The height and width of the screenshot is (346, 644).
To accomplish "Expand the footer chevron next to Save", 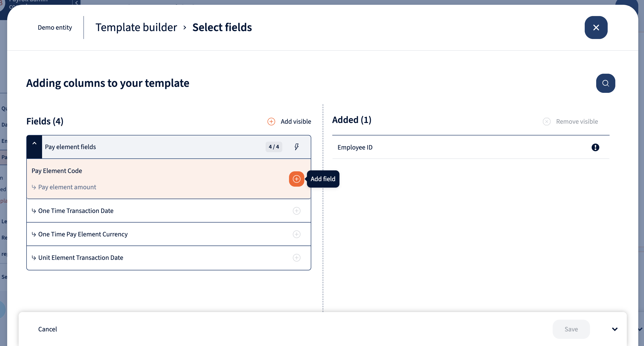I will [x=615, y=329].
